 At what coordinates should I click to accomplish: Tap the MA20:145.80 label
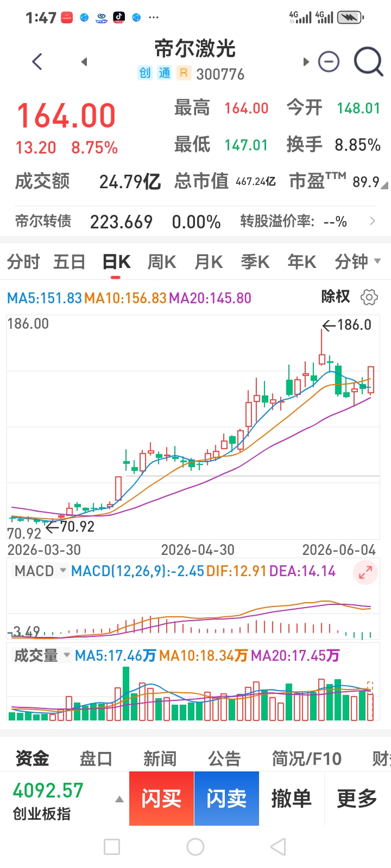point(210,298)
